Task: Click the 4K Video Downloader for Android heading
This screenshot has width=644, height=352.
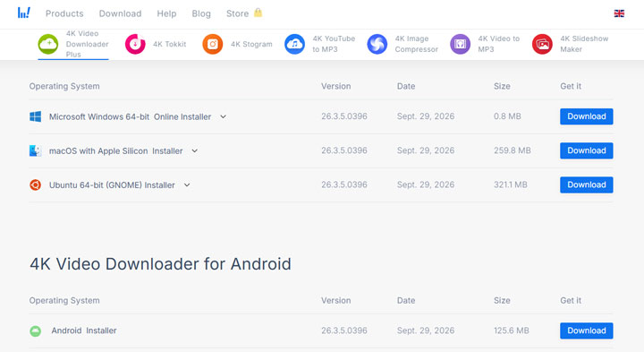Action: (160, 264)
